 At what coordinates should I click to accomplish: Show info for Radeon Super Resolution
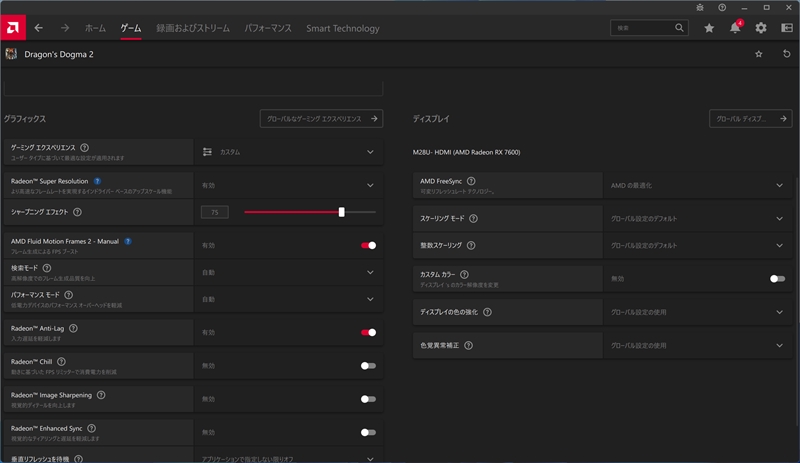point(97,181)
